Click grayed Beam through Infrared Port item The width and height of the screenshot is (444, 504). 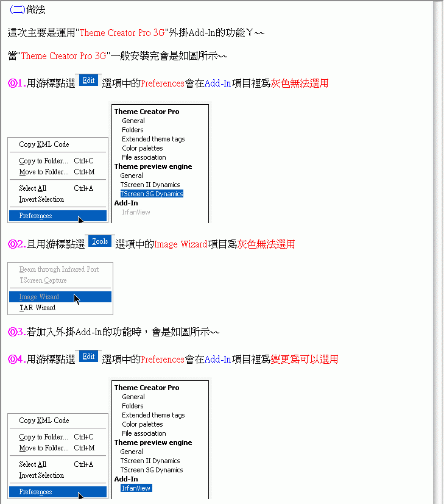59,269
